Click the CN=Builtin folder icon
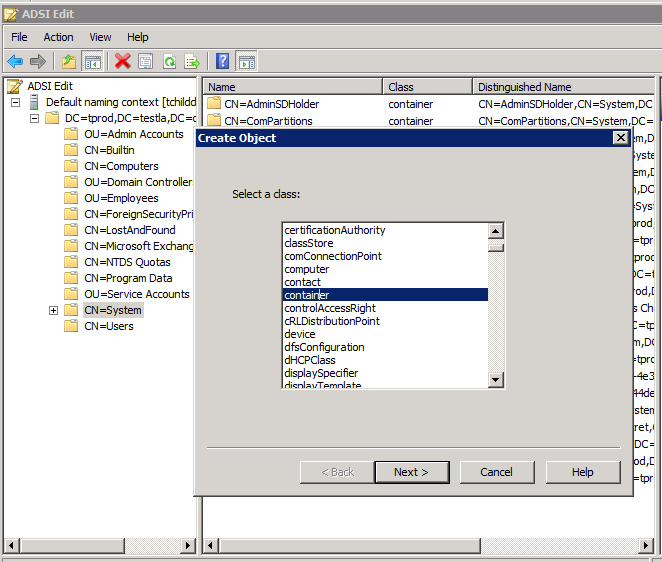This screenshot has width=662, height=562. [71, 150]
